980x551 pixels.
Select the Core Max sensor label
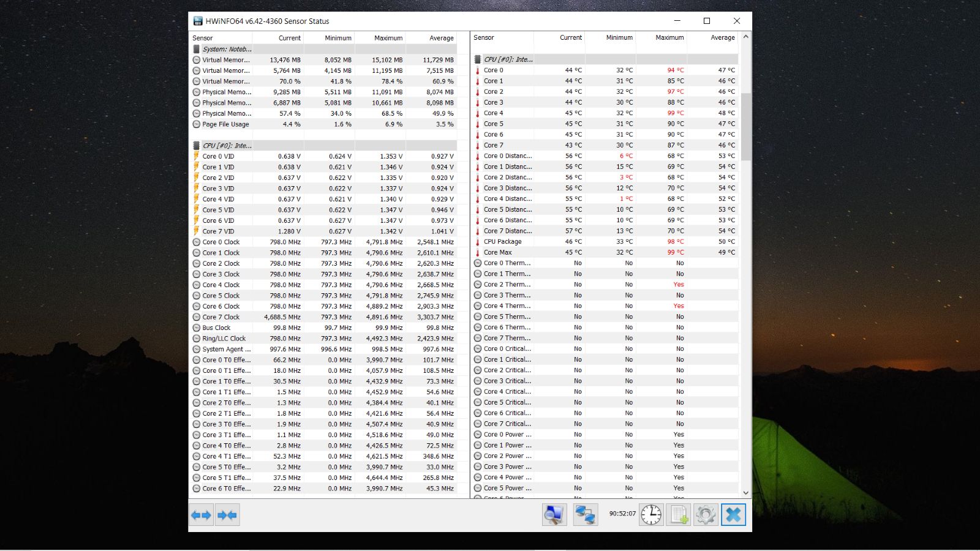(x=497, y=252)
